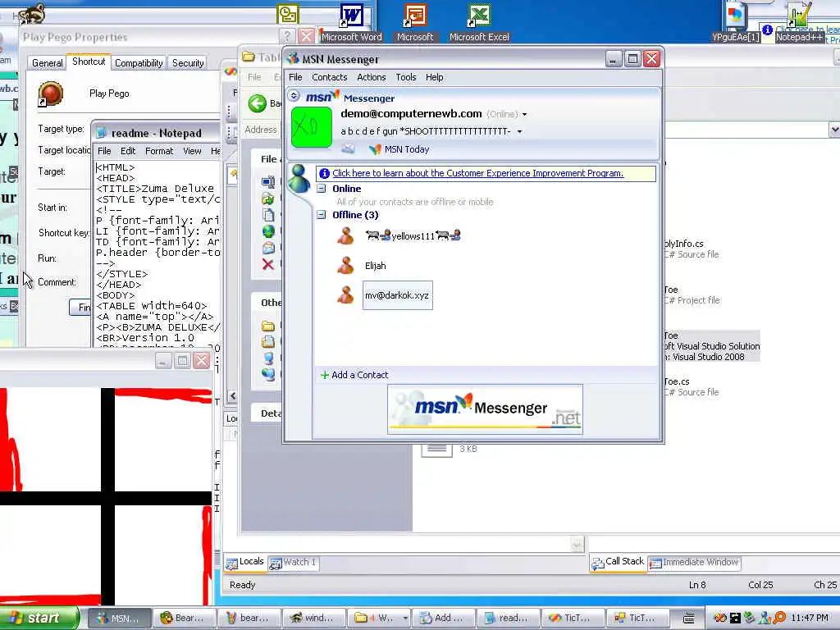Click Add a Contact in Messenger
Image resolution: width=840 pixels, height=630 pixels.
354,375
